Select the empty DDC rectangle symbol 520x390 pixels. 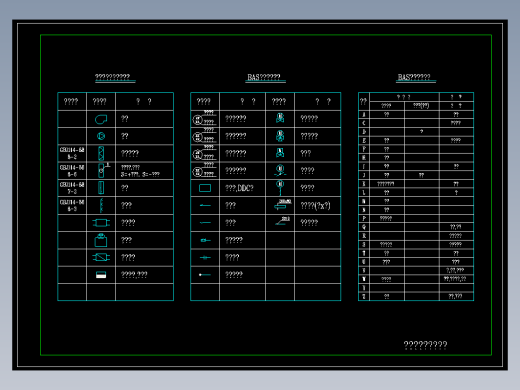click(x=205, y=188)
